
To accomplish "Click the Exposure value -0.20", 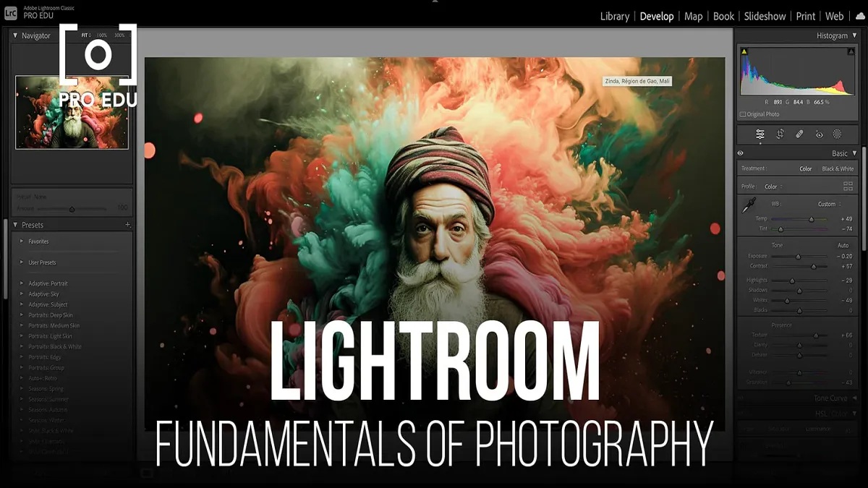I will (844, 256).
